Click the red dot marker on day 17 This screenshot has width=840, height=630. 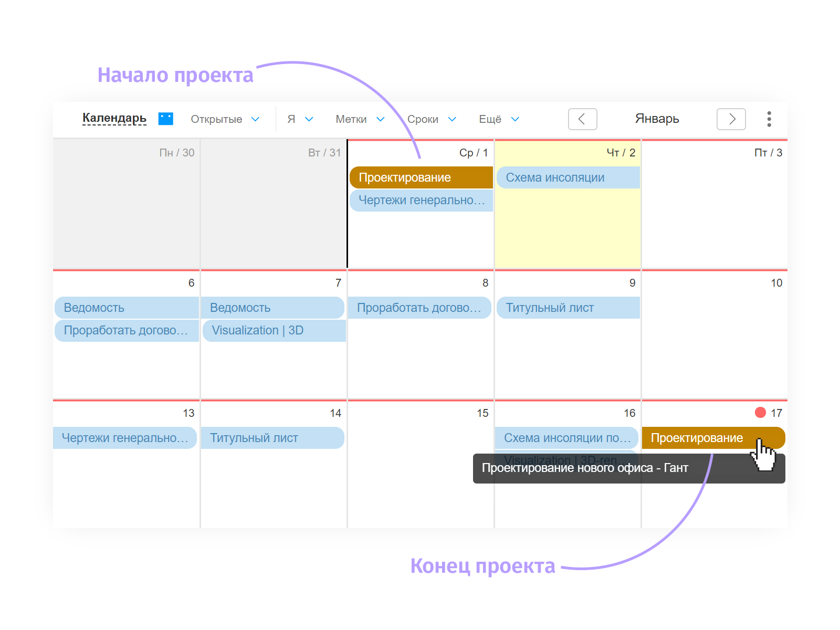pyautogui.click(x=760, y=413)
